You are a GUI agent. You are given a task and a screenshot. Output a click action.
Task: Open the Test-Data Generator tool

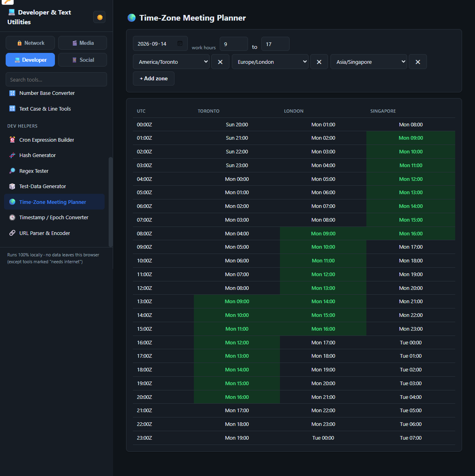pos(55,187)
